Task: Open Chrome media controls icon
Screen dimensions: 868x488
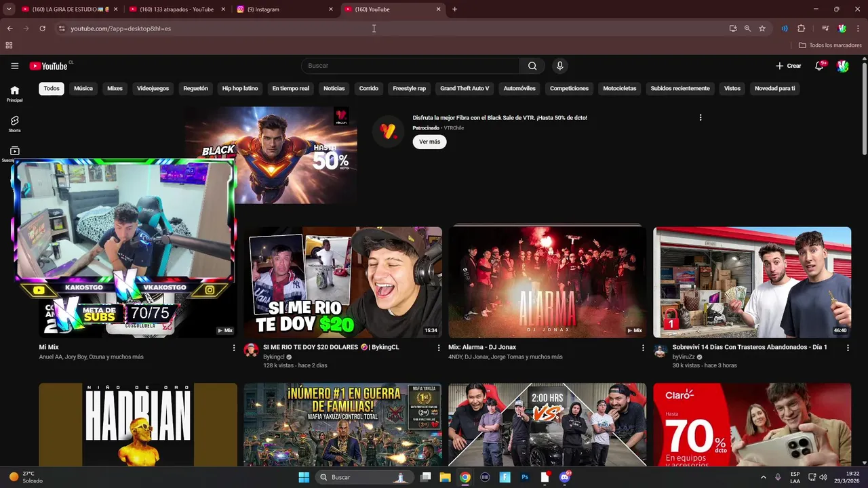Action: (x=825, y=28)
